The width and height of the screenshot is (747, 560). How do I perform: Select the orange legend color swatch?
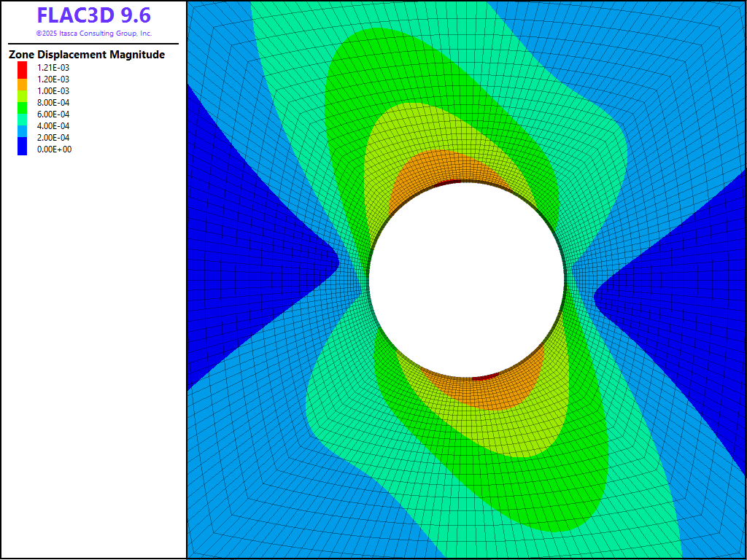click(22, 84)
